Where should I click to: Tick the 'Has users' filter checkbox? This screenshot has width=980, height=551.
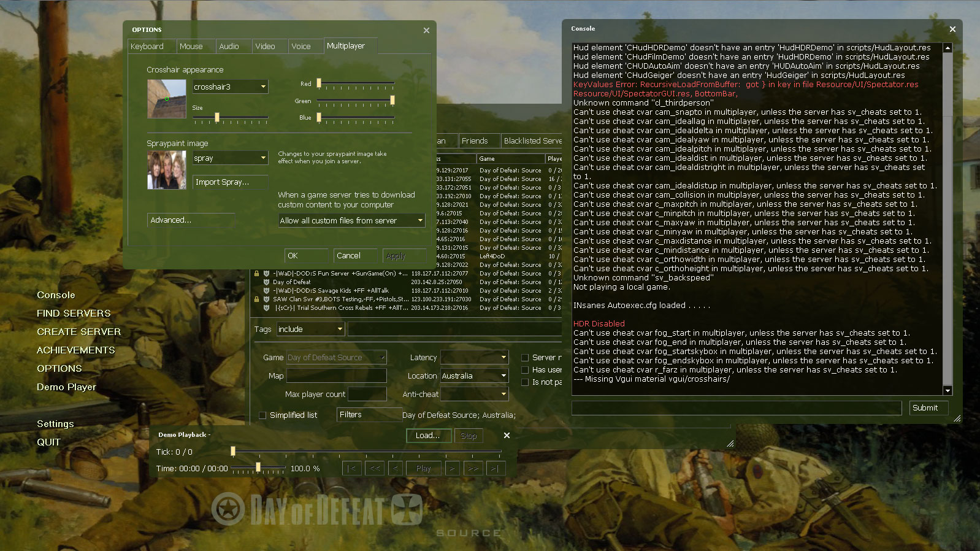525,370
